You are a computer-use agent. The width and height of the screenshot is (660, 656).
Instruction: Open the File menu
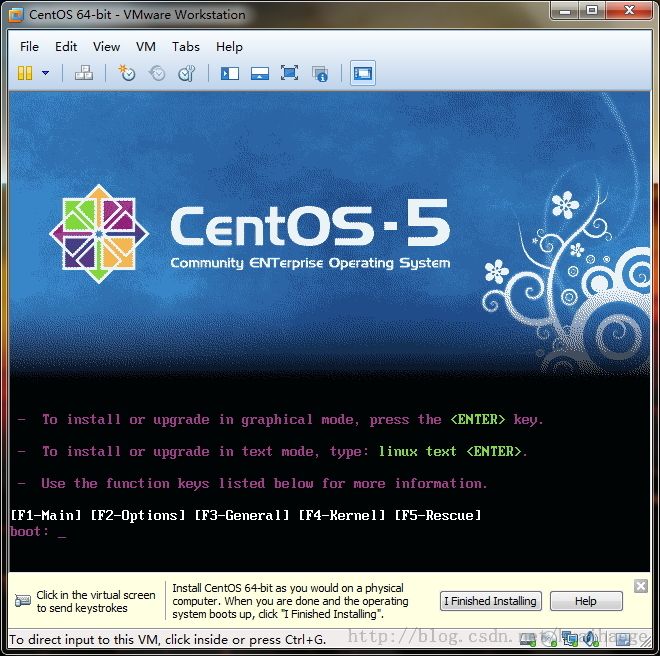pyautogui.click(x=29, y=47)
